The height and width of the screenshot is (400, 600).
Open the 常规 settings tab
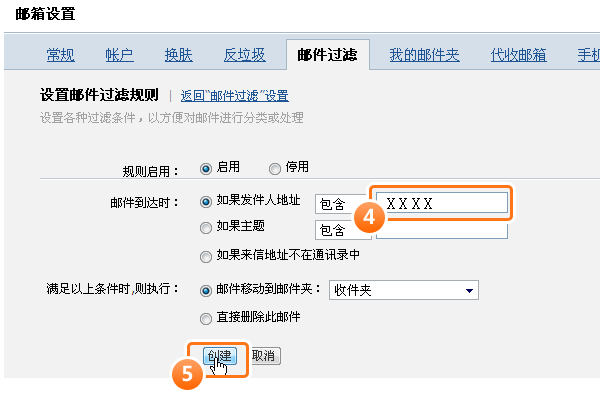(x=61, y=55)
